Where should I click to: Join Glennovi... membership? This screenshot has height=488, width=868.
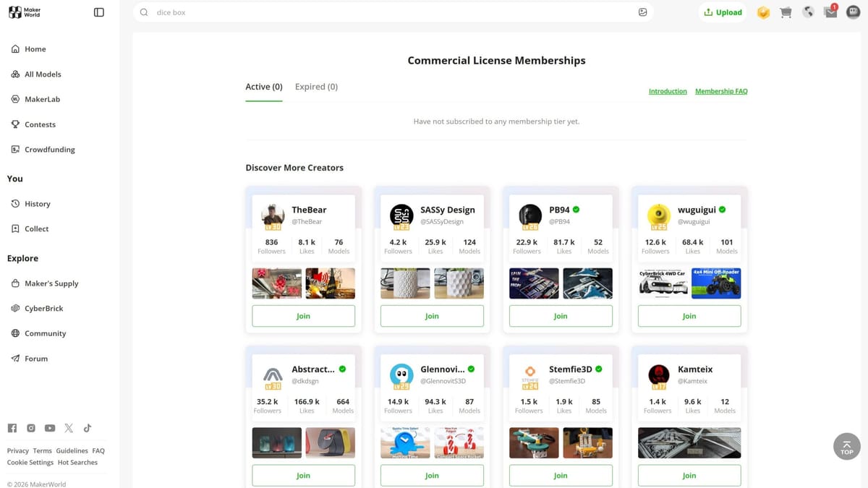coord(432,475)
